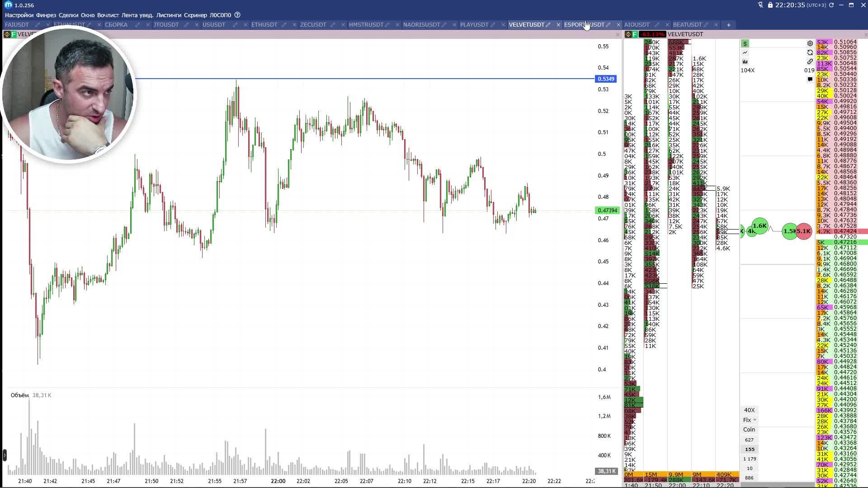Switch to the СБОРКА tab

pos(116,25)
